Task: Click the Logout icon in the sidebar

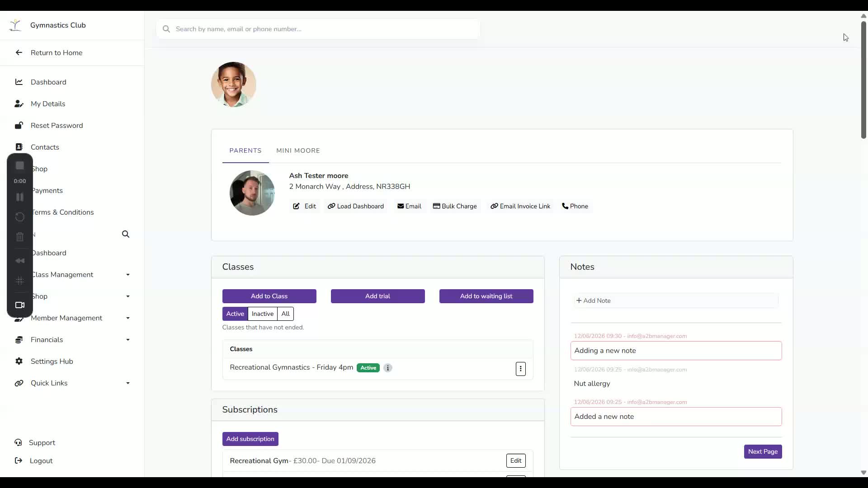Action: [19, 460]
